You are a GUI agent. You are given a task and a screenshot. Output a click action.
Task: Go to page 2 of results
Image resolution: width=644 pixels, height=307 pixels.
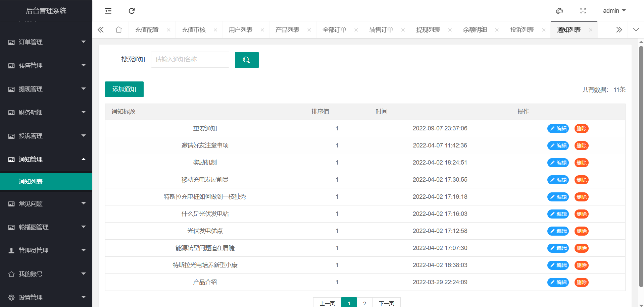pos(364,303)
